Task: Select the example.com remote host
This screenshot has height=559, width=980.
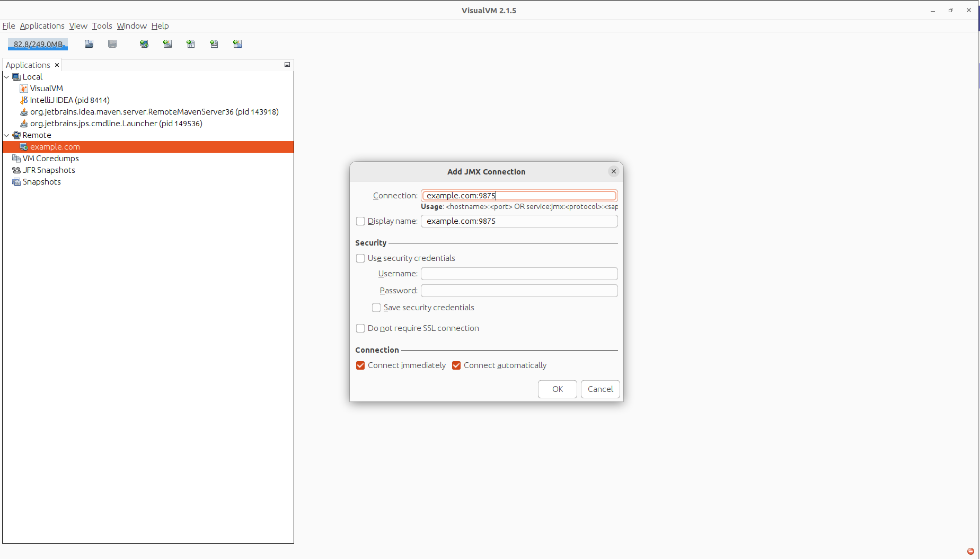Action: [x=148, y=147]
